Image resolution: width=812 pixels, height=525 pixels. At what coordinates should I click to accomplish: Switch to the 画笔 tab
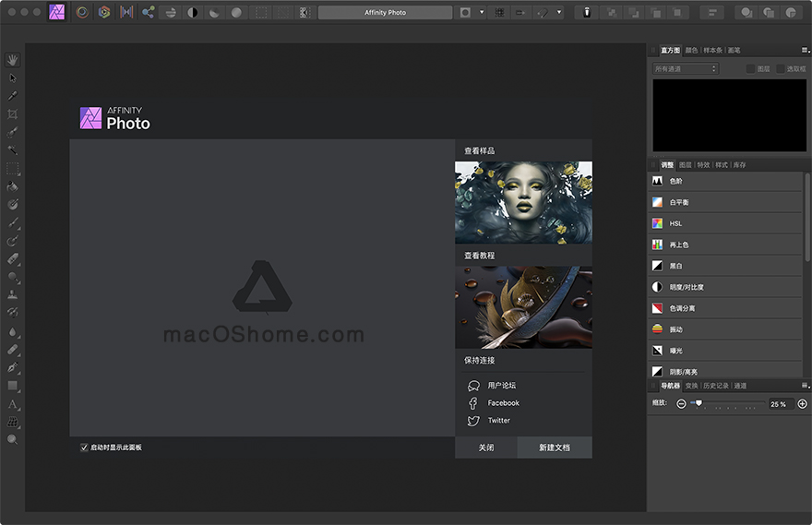[x=734, y=50]
